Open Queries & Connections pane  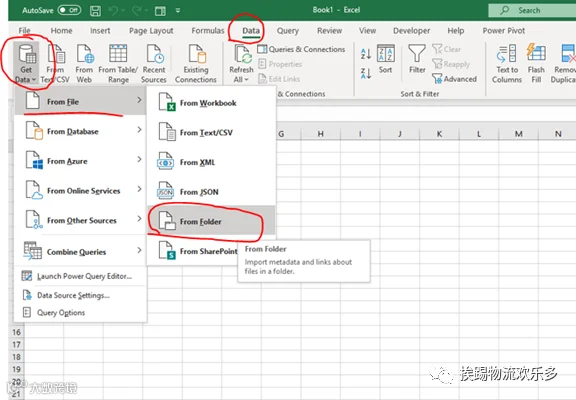tap(301, 49)
